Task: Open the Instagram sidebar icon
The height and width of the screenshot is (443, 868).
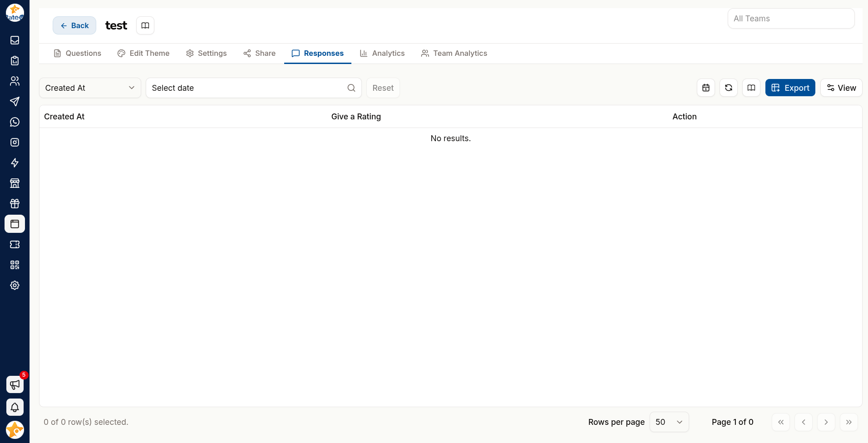Action: 15,142
